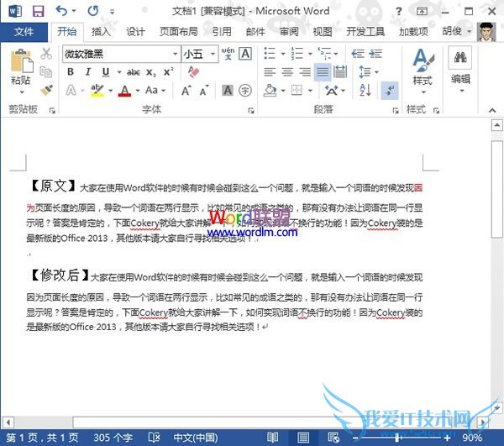Switch to 插入 Insert tab
The width and height of the screenshot is (504, 446).
(101, 31)
